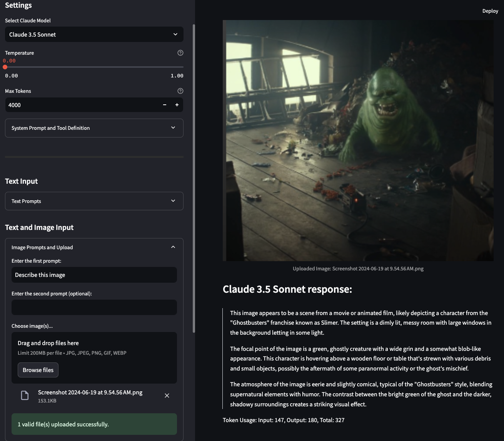Expand System Prompt and Tool Definition section
Viewport: 504px width, 441px height.
click(x=94, y=128)
